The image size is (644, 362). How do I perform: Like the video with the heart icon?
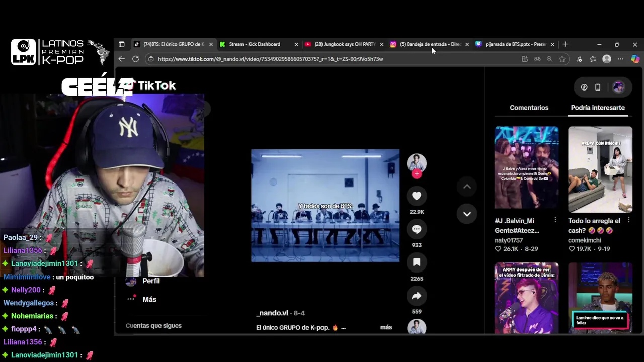[x=417, y=196]
